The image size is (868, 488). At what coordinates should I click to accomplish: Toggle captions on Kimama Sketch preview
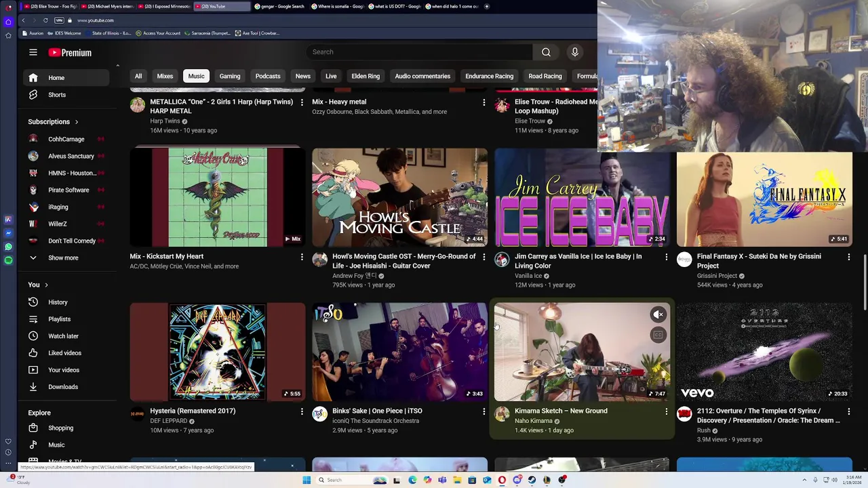click(658, 335)
